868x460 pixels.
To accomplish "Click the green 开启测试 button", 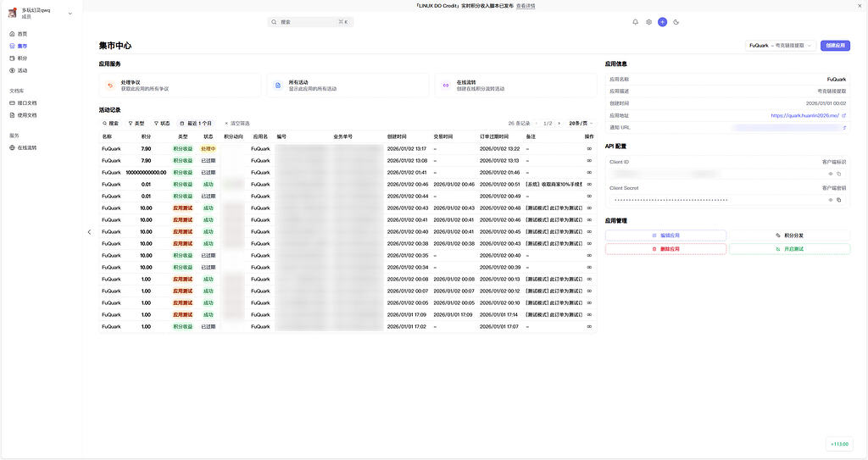I will (789, 249).
